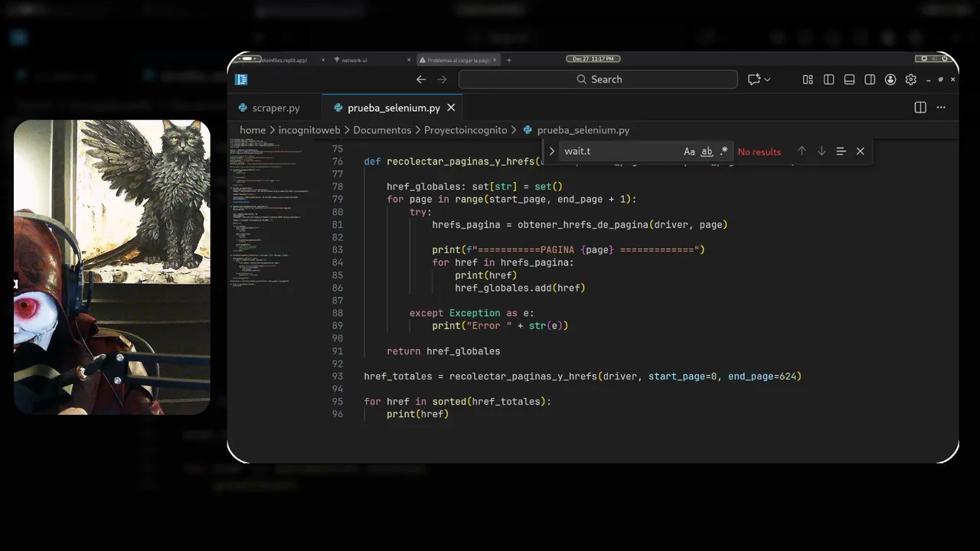980x551 pixels.
Task: Open the Manage settings gear
Action: (911, 80)
